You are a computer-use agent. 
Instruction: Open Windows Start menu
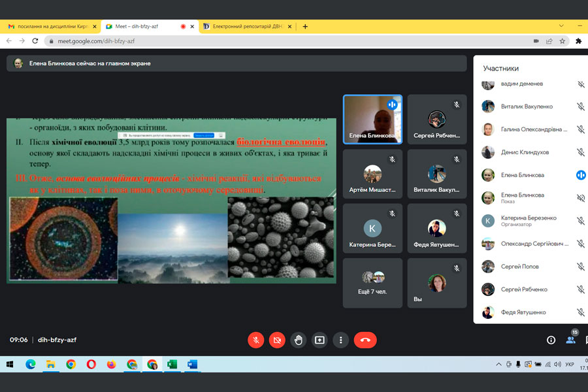10,365
